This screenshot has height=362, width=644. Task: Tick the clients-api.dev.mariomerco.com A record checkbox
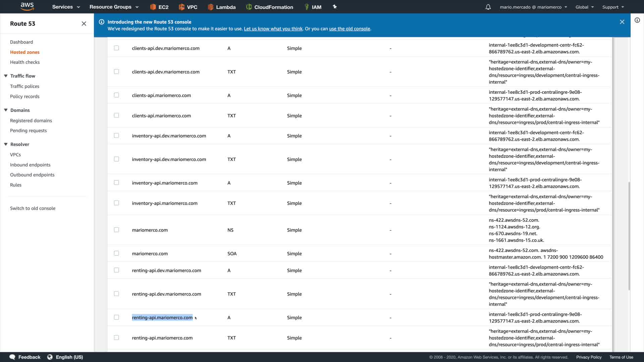coord(116,48)
